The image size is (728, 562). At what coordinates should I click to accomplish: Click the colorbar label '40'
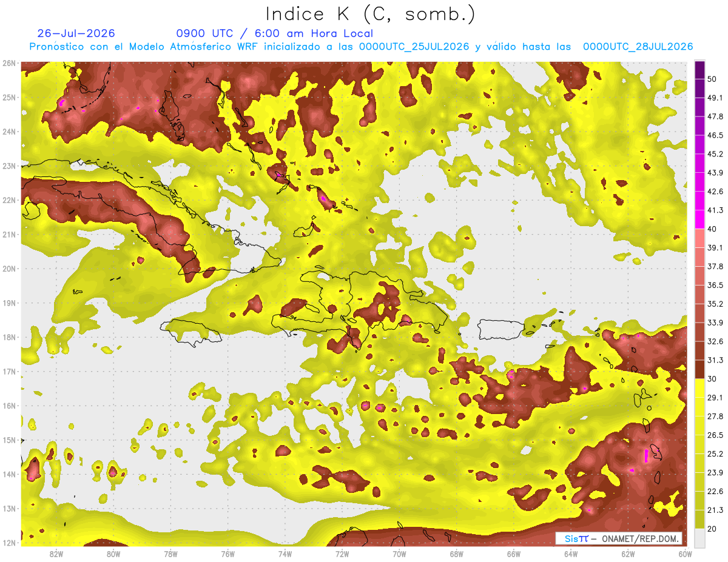(713, 229)
